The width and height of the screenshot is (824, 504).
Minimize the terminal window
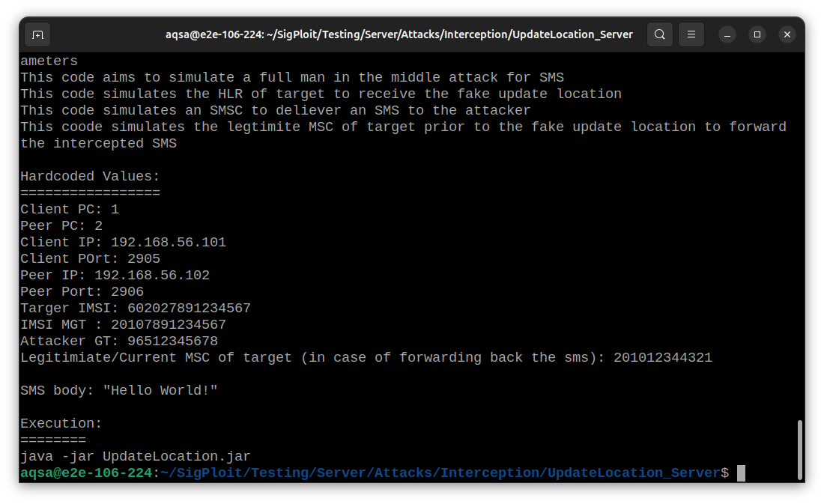pos(727,34)
